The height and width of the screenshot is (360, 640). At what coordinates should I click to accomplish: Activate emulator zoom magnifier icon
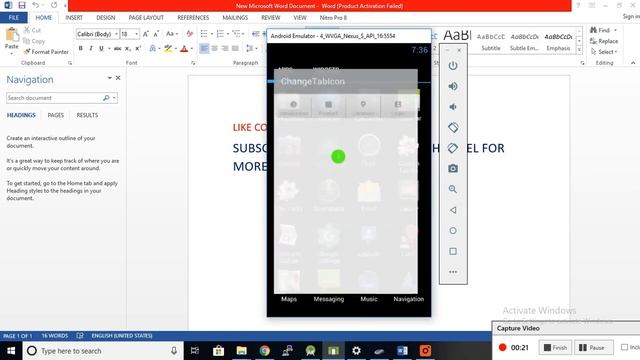pos(453,189)
